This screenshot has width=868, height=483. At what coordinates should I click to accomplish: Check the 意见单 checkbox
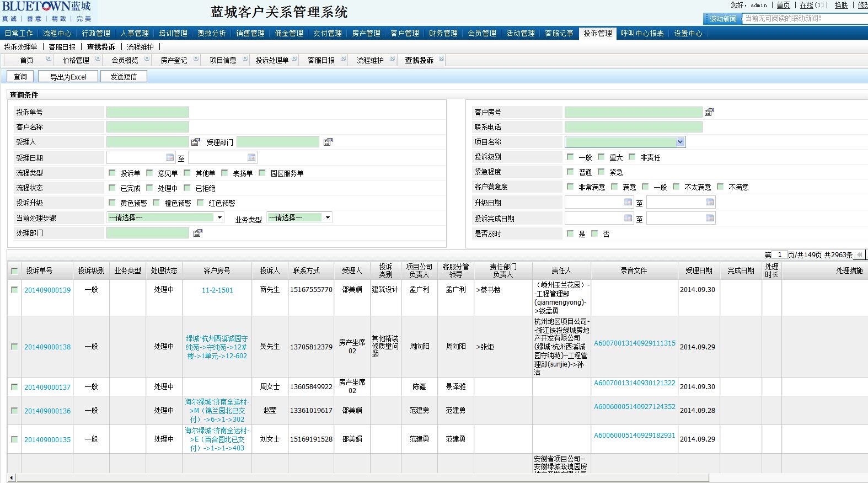point(149,173)
